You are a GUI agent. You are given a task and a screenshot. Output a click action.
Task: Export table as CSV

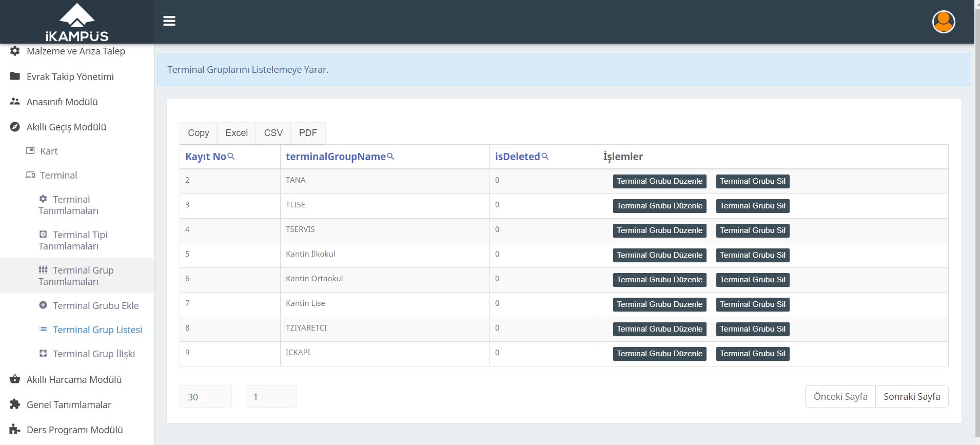click(273, 133)
